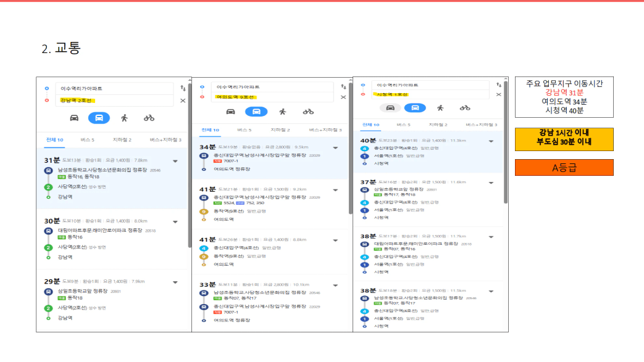Switch to 버스 5 tab in left panel
The width and height of the screenshot is (644, 362).
(88, 140)
